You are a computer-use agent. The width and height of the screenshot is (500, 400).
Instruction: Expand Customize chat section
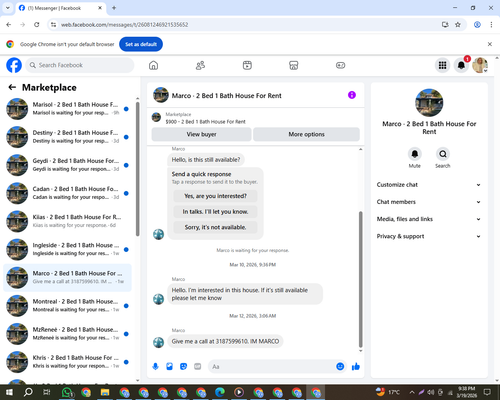pos(429,185)
